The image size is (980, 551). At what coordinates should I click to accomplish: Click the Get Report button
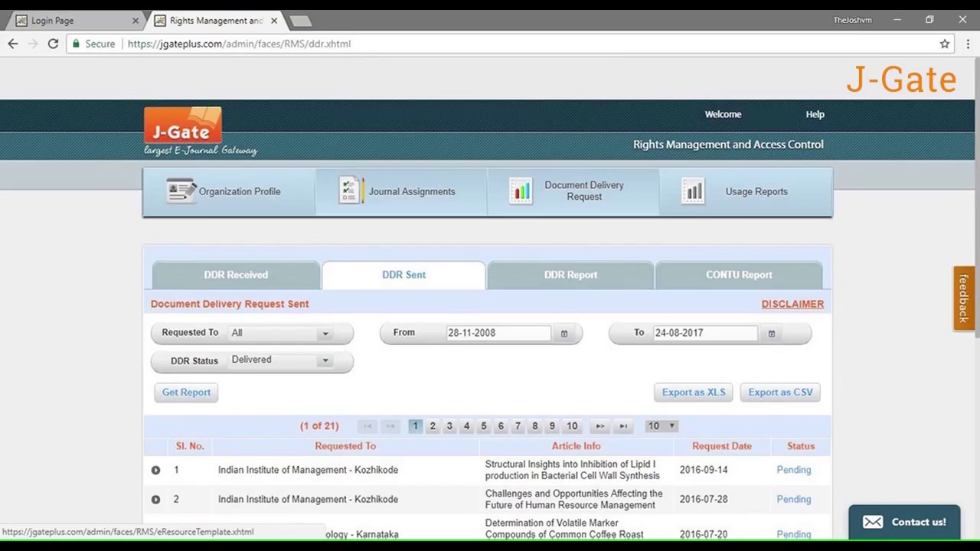186,393
